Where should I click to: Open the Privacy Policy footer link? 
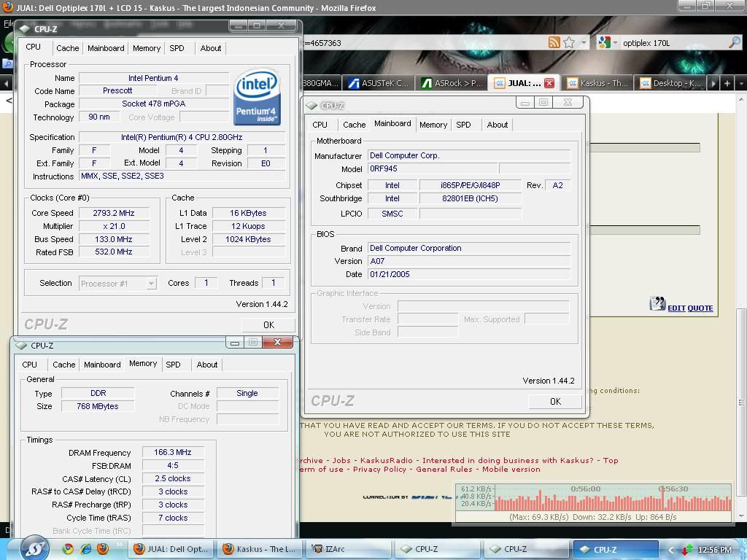379,470
